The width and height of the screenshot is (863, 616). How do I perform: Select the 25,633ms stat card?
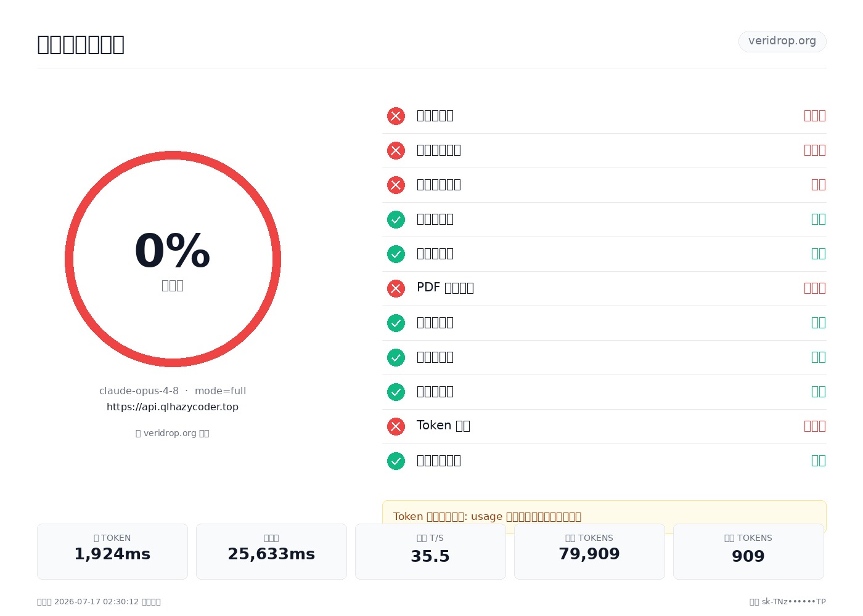[271, 551]
